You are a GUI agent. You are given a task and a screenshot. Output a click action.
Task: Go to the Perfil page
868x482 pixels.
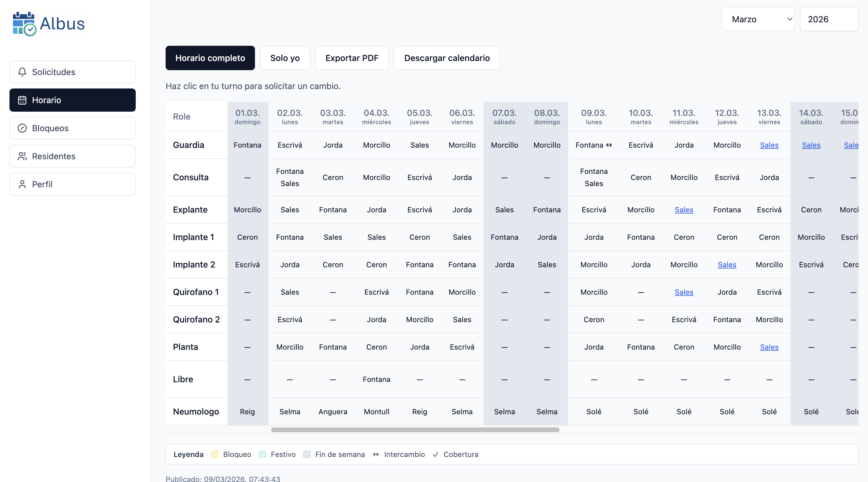(73, 184)
